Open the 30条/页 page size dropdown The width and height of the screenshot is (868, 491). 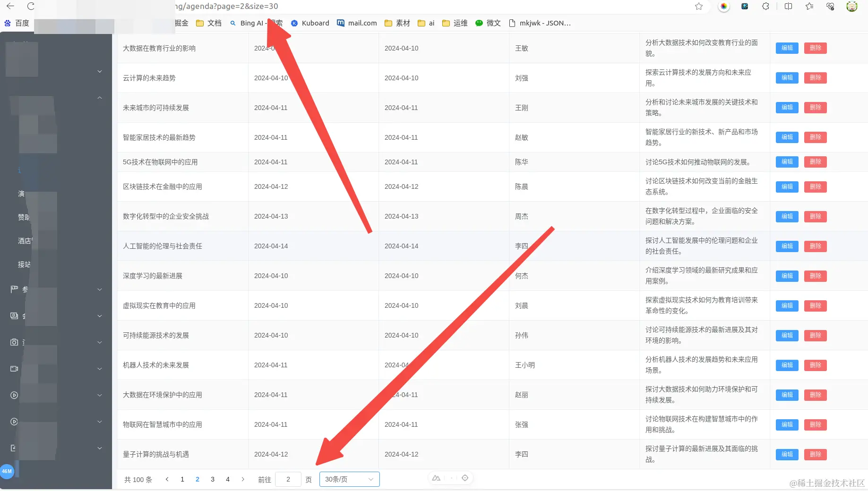click(x=349, y=479)
